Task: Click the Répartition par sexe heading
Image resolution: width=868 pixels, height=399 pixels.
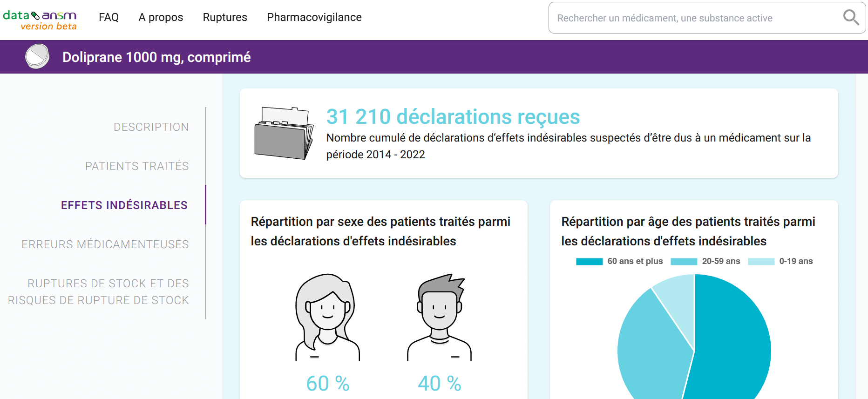Action: pyautogui.click(x=380, y=231)
